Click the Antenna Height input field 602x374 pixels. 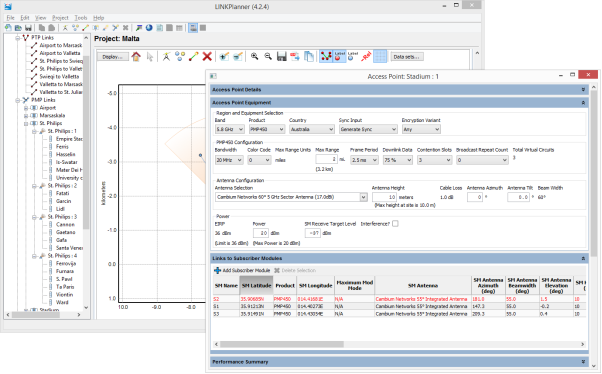click(384, 197)
